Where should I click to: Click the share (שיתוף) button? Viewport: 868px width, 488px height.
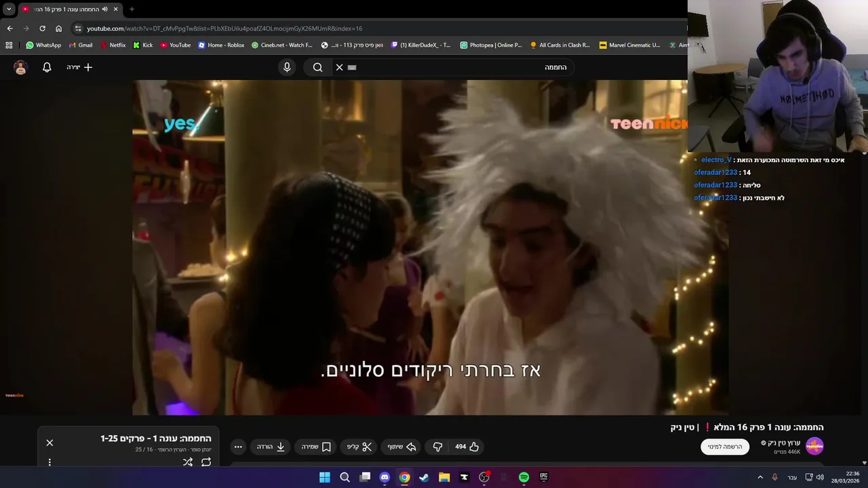[x=401, y=447]
